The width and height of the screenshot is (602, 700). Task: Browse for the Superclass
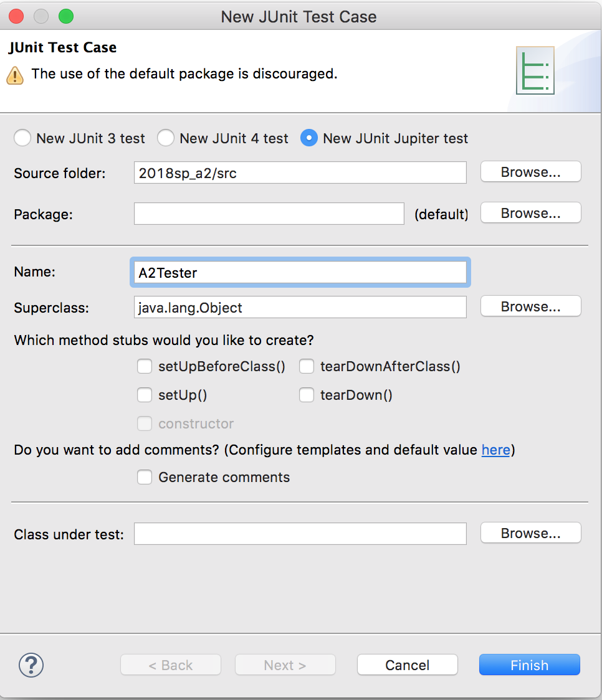point(530,306)
